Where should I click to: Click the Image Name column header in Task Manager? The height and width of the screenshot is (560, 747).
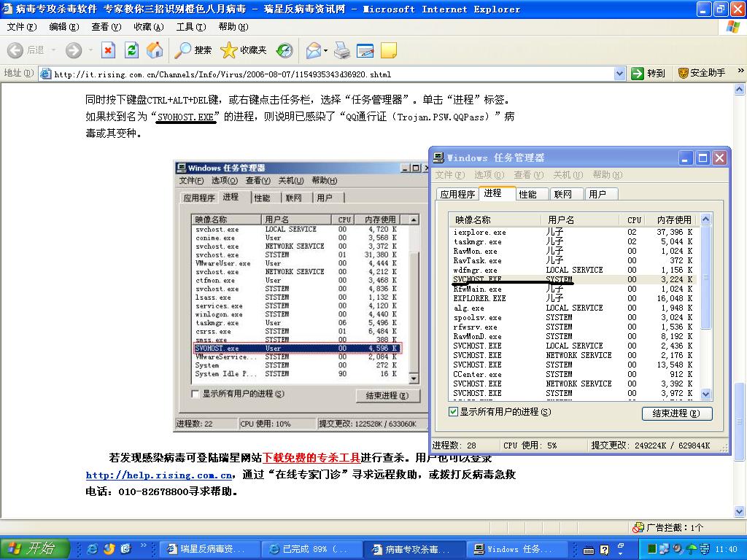(495, 219)
